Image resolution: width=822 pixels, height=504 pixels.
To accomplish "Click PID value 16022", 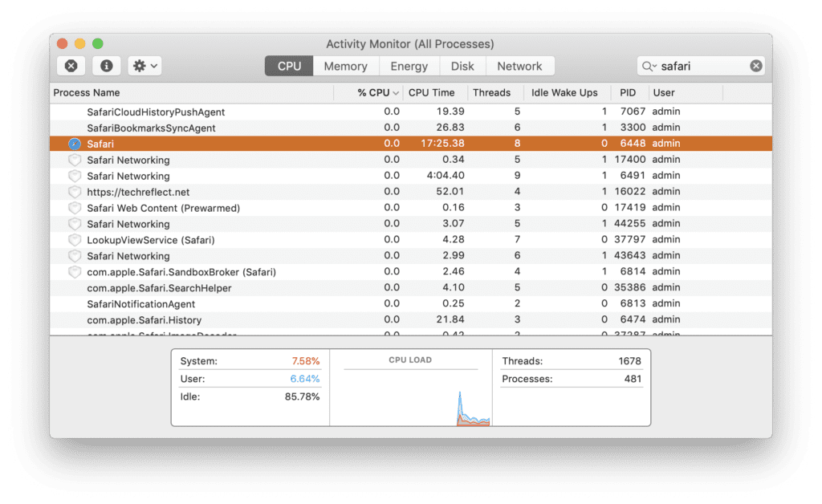I will pyautogui.click(x=629, y=191).
